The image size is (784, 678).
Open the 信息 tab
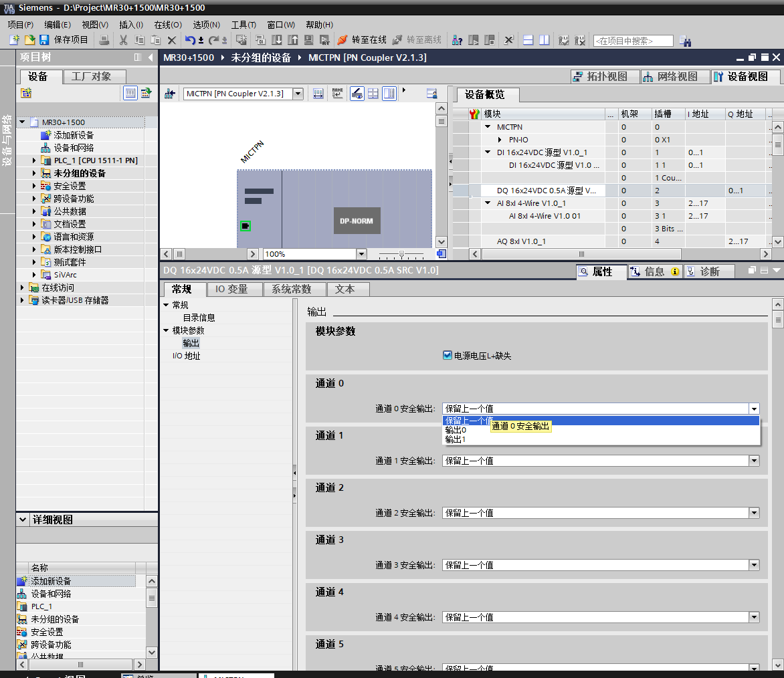[x=654, y=271]
